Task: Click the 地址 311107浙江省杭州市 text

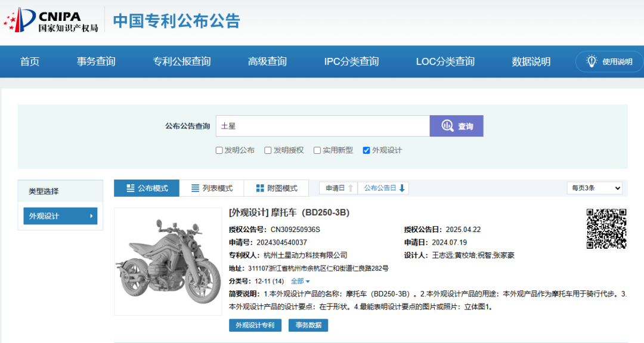Action: coord(308,268)
